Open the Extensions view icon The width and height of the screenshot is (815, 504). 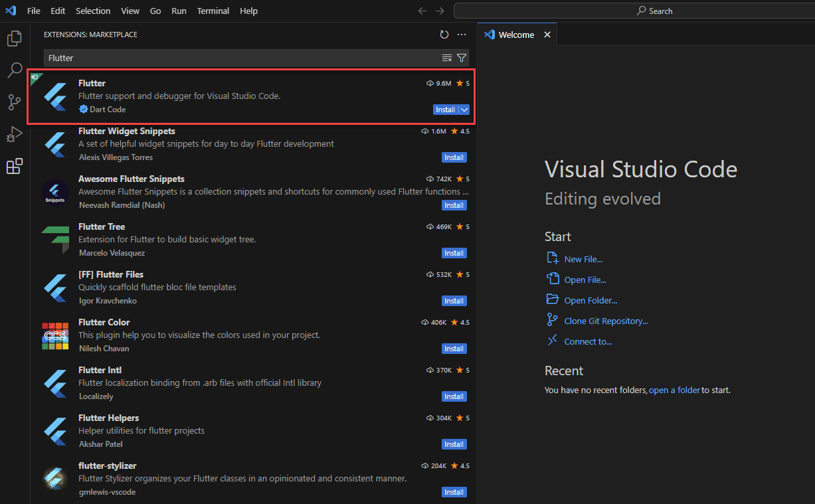tap(15, 166)
